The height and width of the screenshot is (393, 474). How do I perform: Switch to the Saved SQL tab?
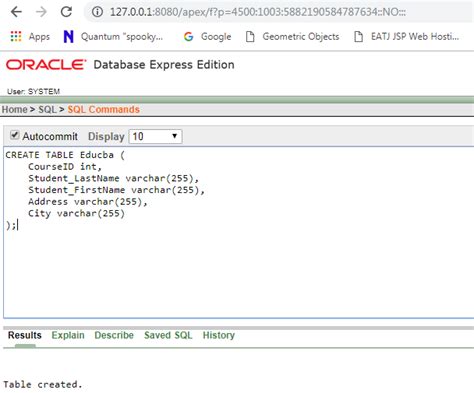(168, 335)
